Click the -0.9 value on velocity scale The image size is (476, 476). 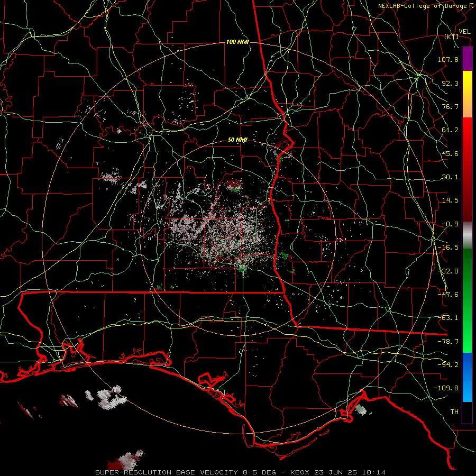[x=450, y=224]
